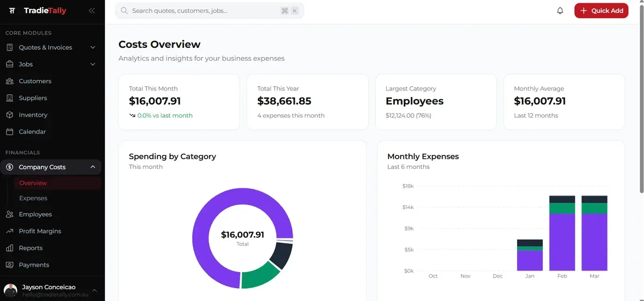Click the Costs Overview page title
This screenshot has width=644, height=301.
tap(160, 45)
